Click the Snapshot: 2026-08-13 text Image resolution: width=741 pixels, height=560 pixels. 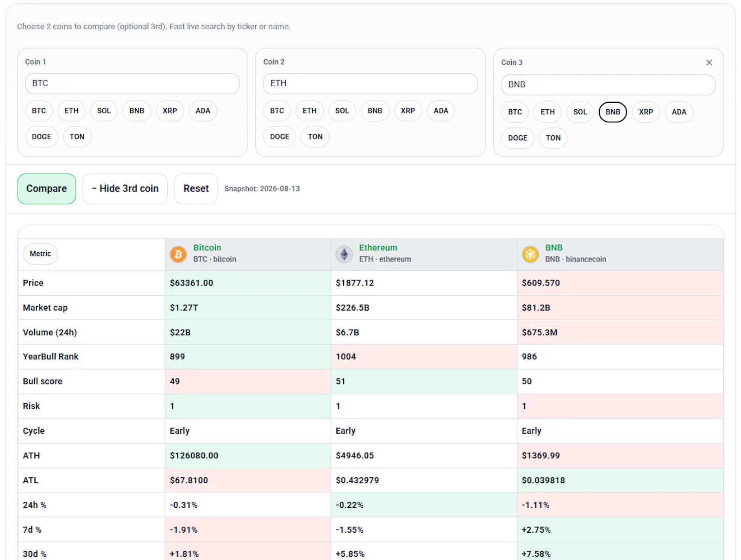point(262,189)
